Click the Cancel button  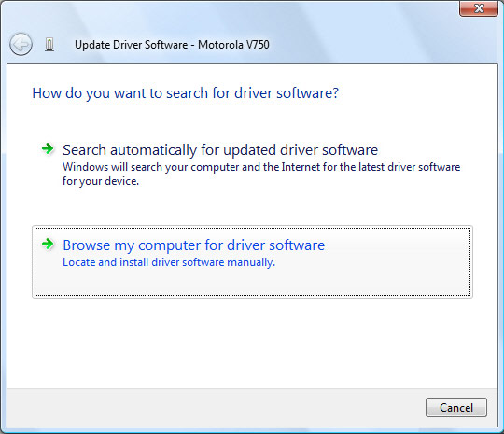[456, 407]
